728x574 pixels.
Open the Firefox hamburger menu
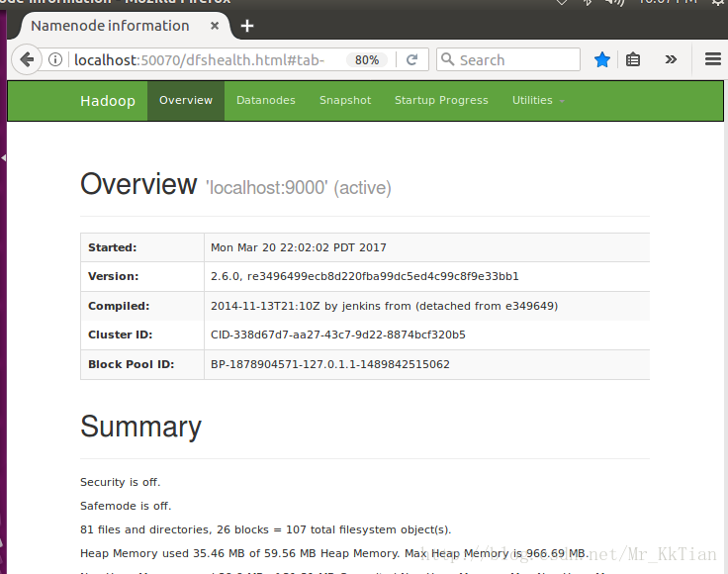pyautogui.click(x=713, y=59)
